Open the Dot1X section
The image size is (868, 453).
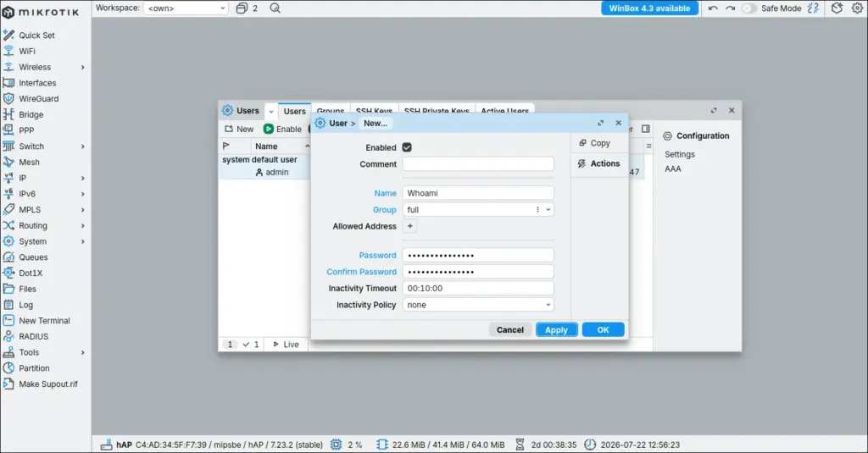(x=31, y=273)
